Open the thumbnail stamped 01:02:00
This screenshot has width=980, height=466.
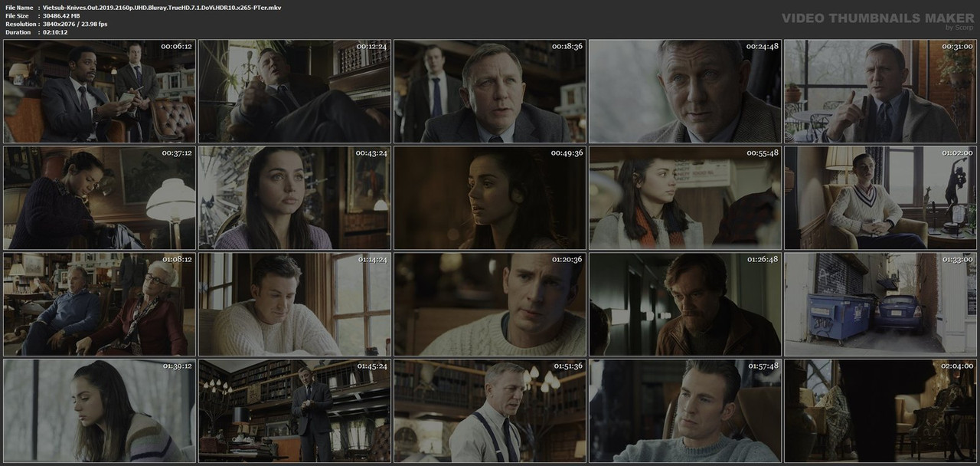pyautogui.click(x=880, y=198)
